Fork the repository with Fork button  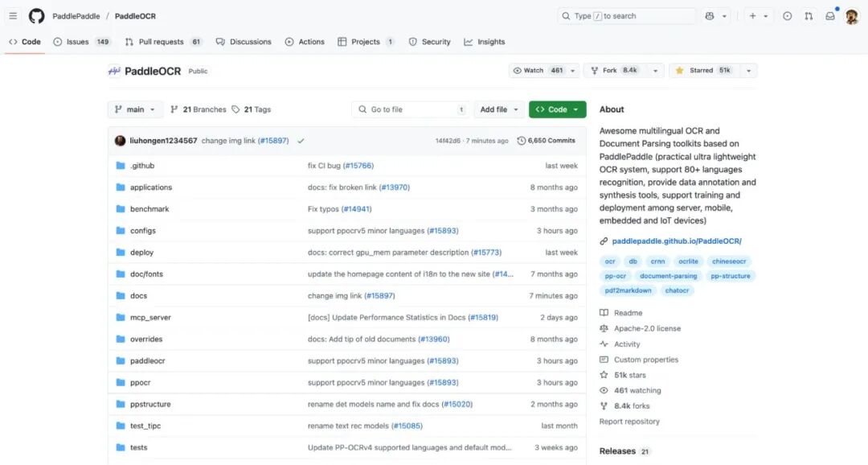615,70
